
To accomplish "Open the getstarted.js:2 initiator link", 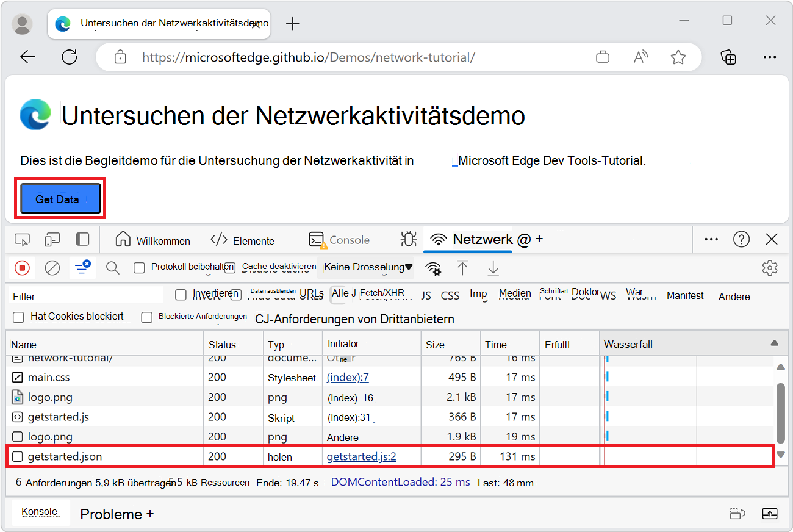I will [360, 456].
